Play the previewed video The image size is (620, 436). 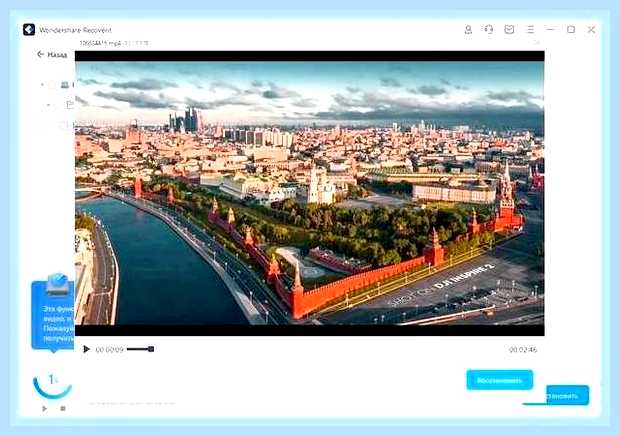tap(86, 349)
